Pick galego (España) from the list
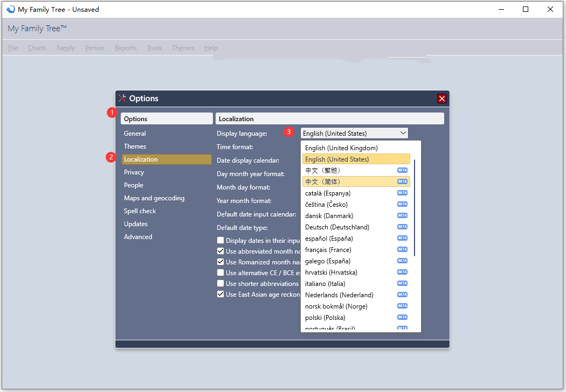 click(x=356, y=261)
